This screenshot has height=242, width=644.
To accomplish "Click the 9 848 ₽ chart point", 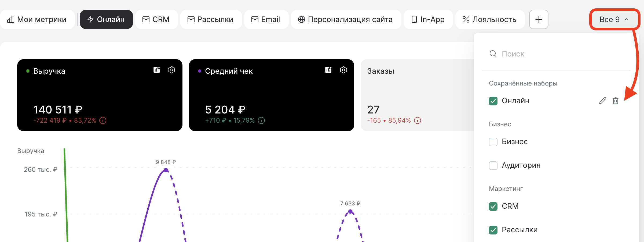I will (166, 170).
